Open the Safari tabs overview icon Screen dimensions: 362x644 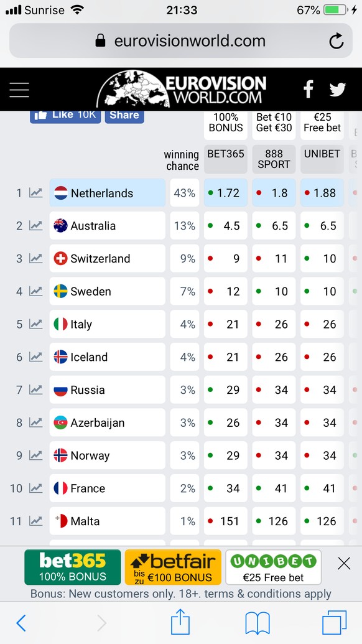334,623
